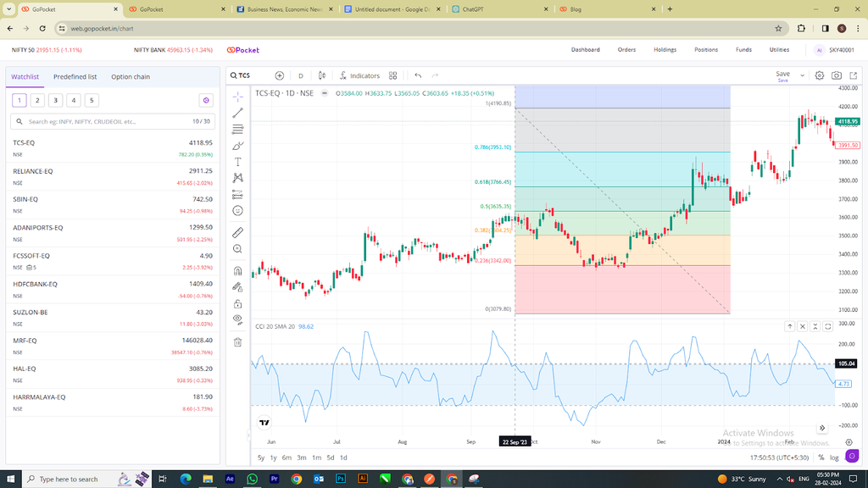Click the compare or add symbol icon
The width and height of the screenshot is (868, 488).
280,75
